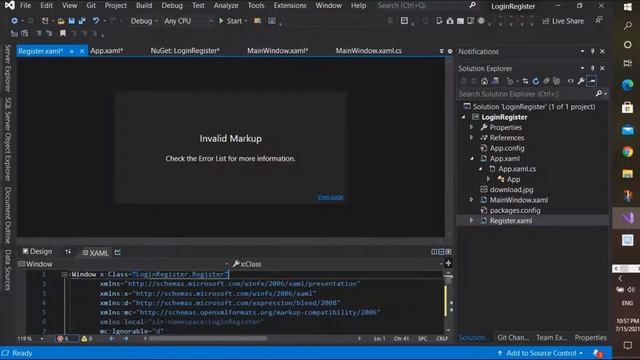640x360 pixels.
Task: Click the yellow warning count indicator
Action: (x=87, y=339)
